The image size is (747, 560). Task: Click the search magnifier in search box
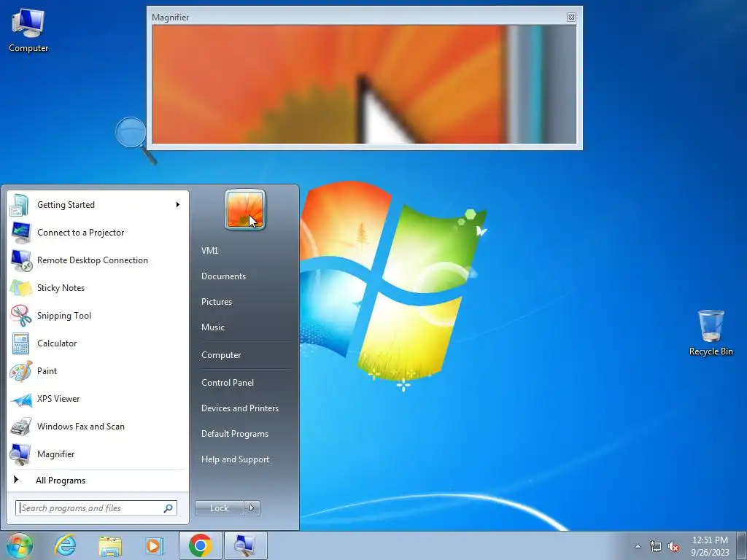[169, 508]
